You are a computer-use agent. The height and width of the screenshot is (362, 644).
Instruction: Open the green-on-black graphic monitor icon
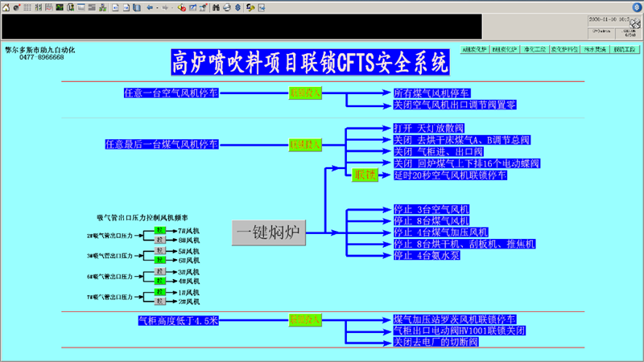[x=60, y=7]
